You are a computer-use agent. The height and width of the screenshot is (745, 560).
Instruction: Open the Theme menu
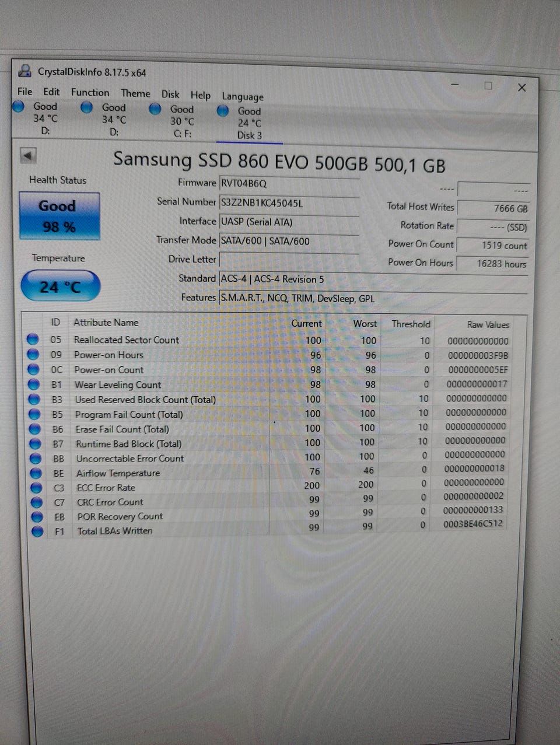[x=135, y=93]
